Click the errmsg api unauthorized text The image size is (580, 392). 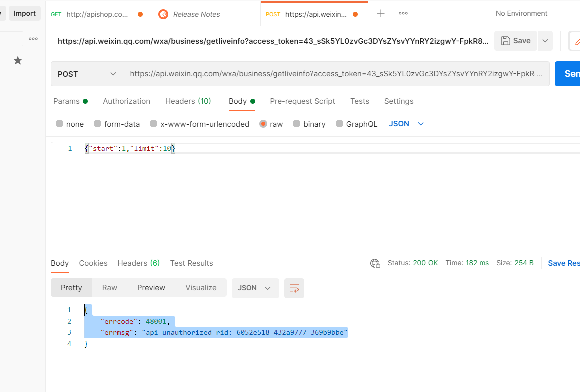(x=245, y=332)
